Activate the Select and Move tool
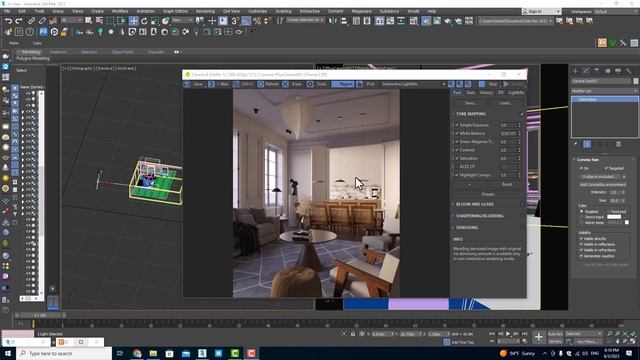Image resolution: width=640 pixels, height=360 pixels. (x=133, y=21)
